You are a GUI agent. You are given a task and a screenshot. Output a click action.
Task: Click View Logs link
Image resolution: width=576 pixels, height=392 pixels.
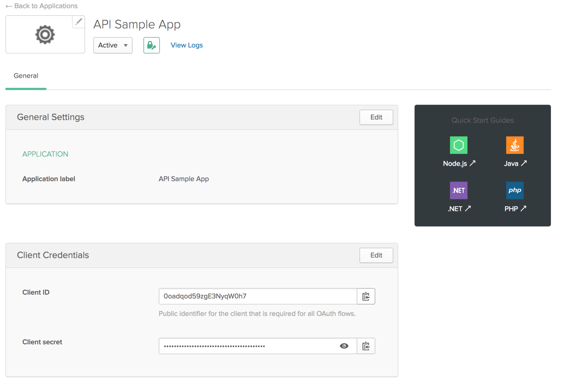186,45
